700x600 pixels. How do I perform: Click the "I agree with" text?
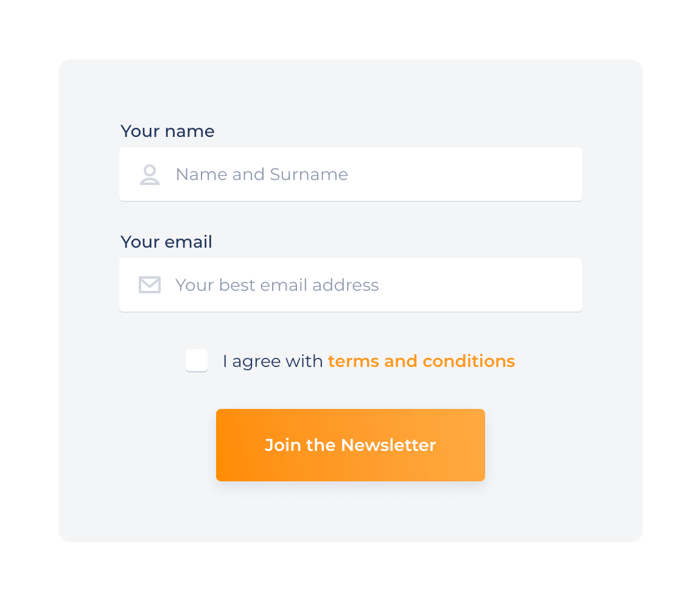click(x=273, y=361)
